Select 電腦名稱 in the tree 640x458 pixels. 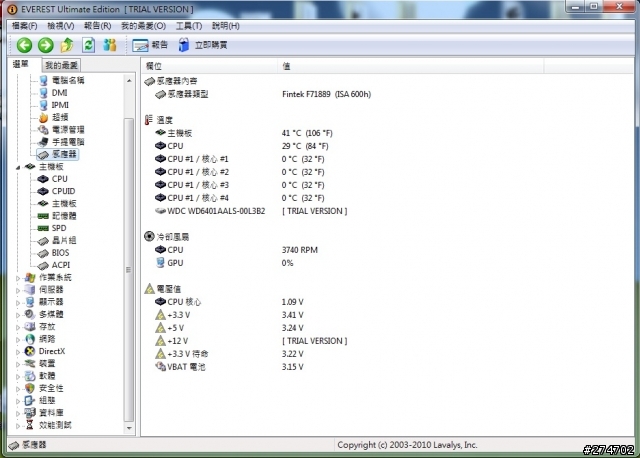tap(68, 80)
